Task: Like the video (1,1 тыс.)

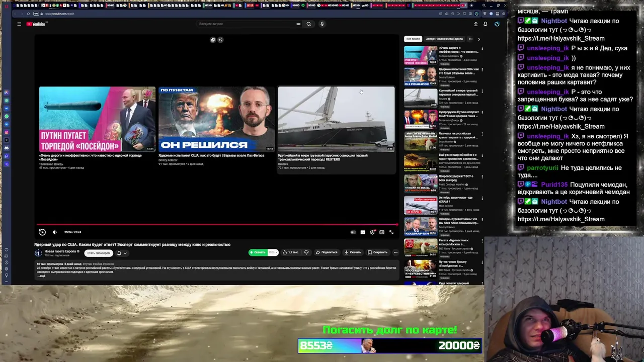Action: click(290, 252)
